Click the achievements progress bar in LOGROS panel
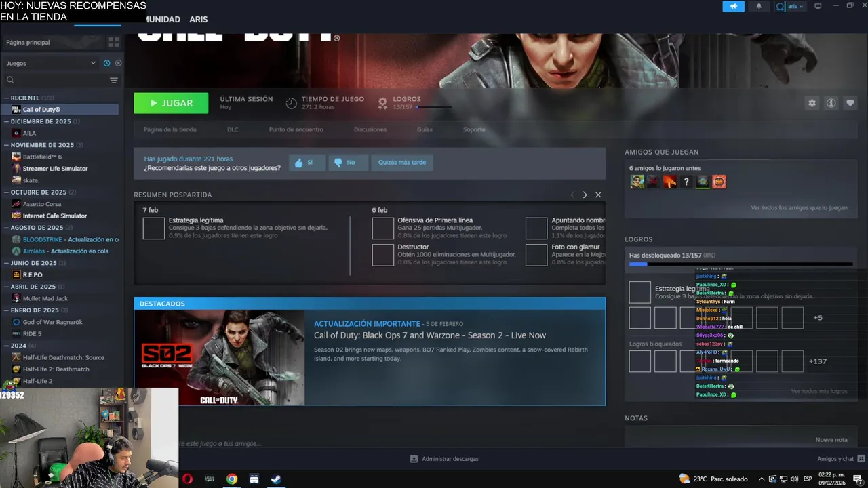The image size is (868, 488). point(741,264)
